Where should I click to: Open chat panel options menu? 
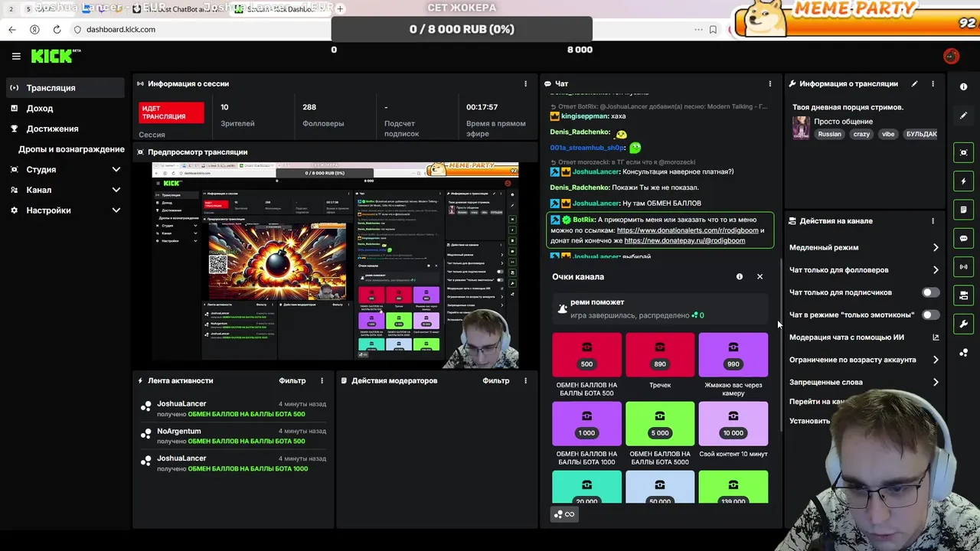(x=770, y=83)
